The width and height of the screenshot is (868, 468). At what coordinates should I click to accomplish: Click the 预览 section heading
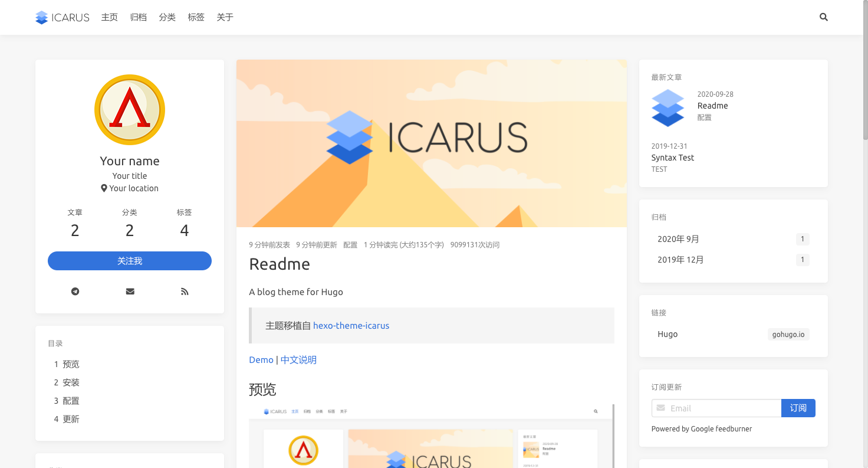pyautogui.click(x=263, y=390)
